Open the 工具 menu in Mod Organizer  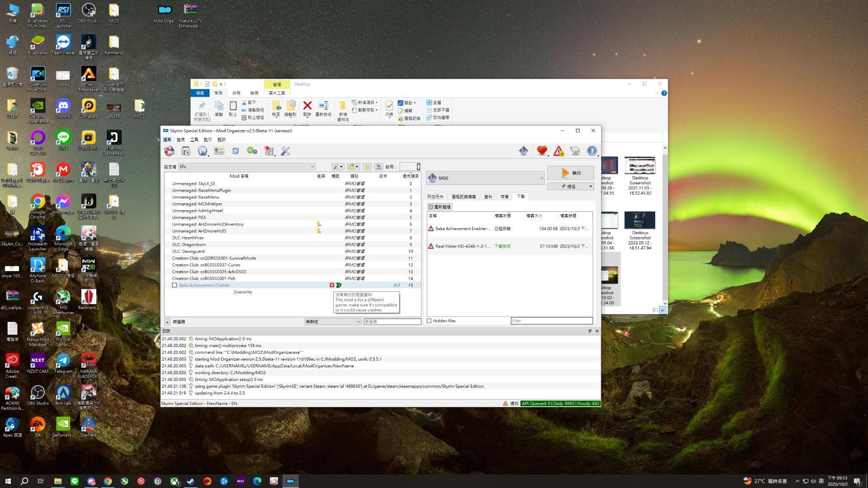pos(194,140)
